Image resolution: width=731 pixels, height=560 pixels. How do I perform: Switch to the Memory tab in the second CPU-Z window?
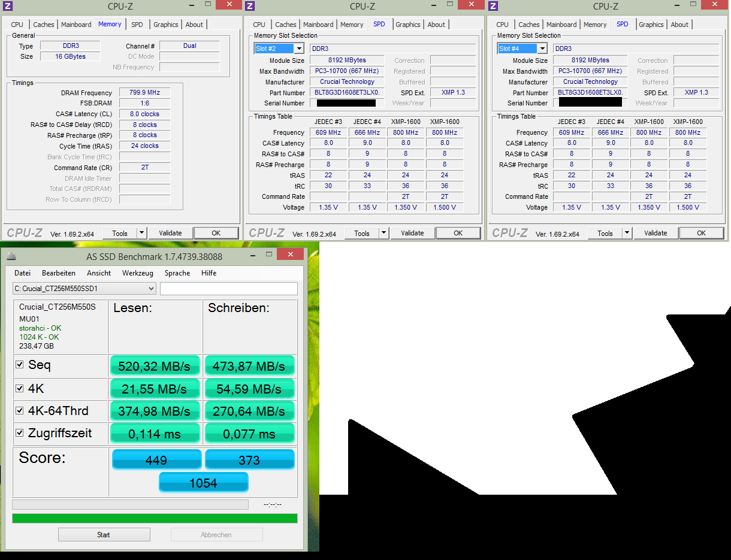coord(352,25)
